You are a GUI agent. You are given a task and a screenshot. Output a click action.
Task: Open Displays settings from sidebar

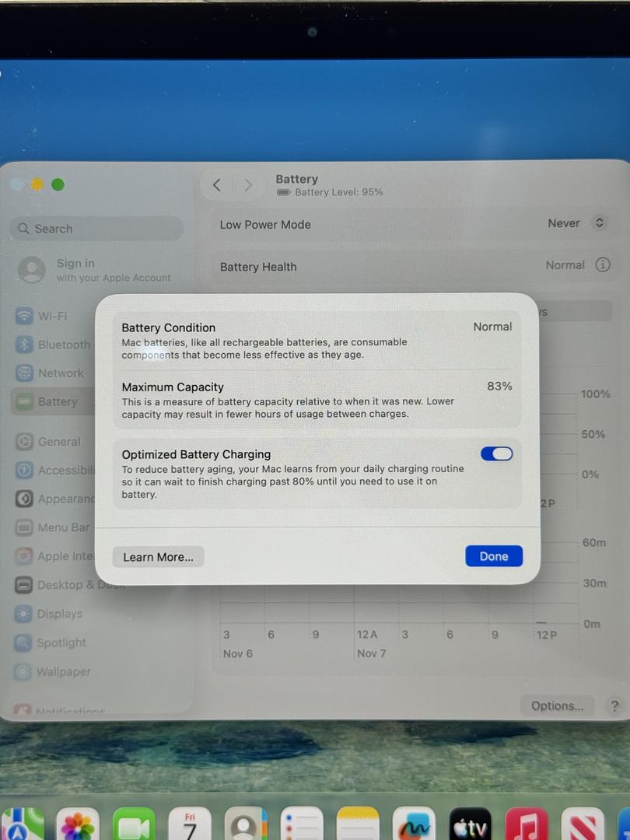49,614
